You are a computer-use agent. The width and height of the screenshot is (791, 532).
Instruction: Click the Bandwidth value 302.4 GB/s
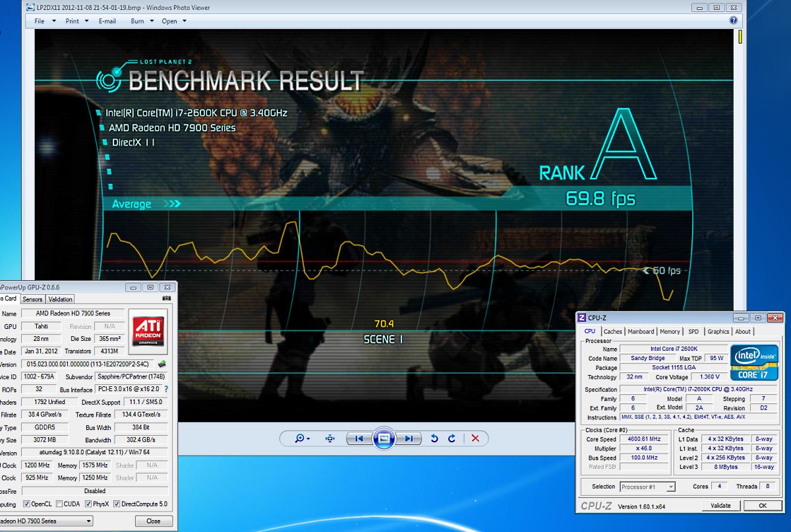point(140,440)
